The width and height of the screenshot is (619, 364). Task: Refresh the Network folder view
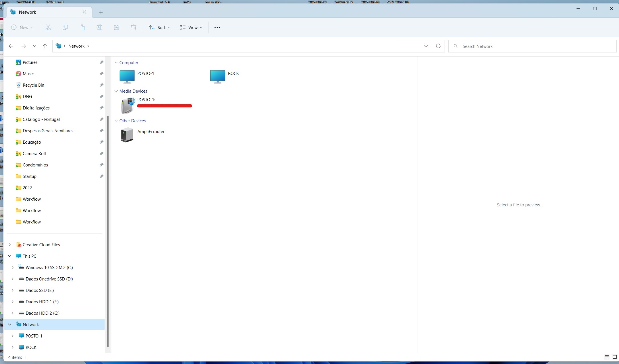pos(438,46)
